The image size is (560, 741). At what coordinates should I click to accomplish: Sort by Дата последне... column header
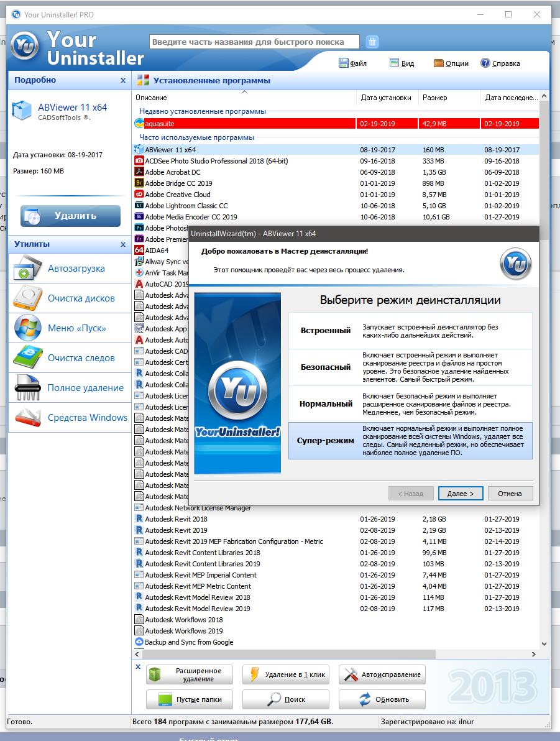pos(512,98)
